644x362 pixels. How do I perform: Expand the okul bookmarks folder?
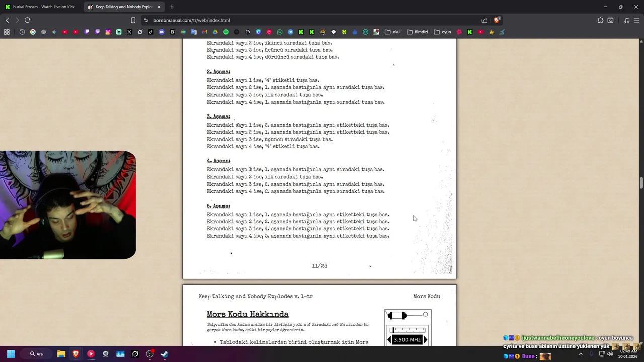point(393,32)
